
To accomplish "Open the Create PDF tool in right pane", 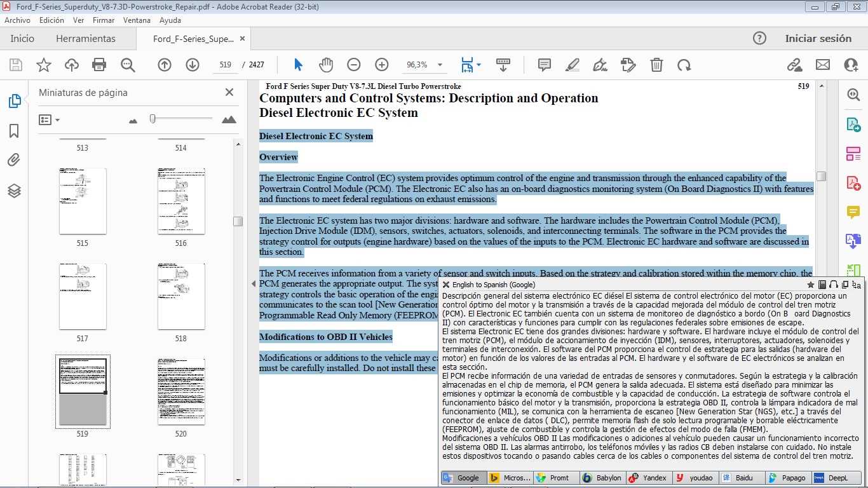I will [x=853, y=182].
